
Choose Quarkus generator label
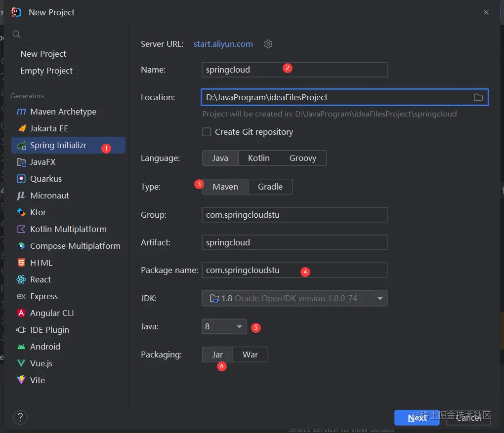click(46, 179)
